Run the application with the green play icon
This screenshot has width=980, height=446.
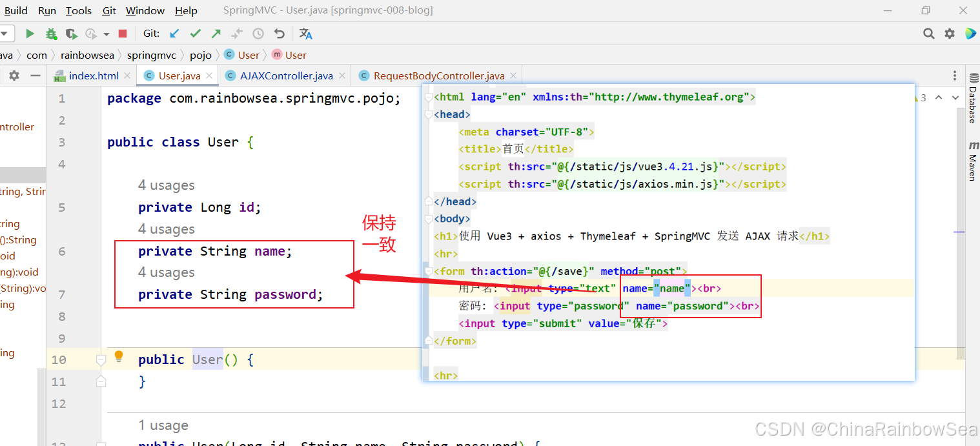pos(30,34)
